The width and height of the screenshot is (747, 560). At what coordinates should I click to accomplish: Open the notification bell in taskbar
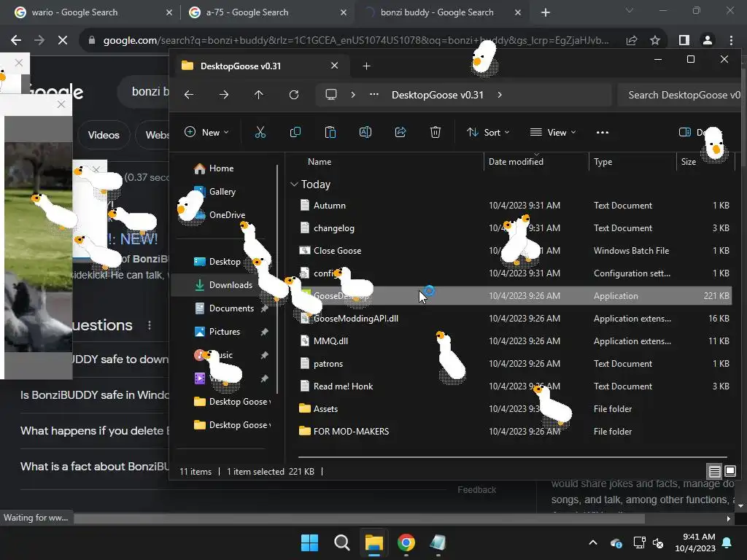tap(727, 542)
